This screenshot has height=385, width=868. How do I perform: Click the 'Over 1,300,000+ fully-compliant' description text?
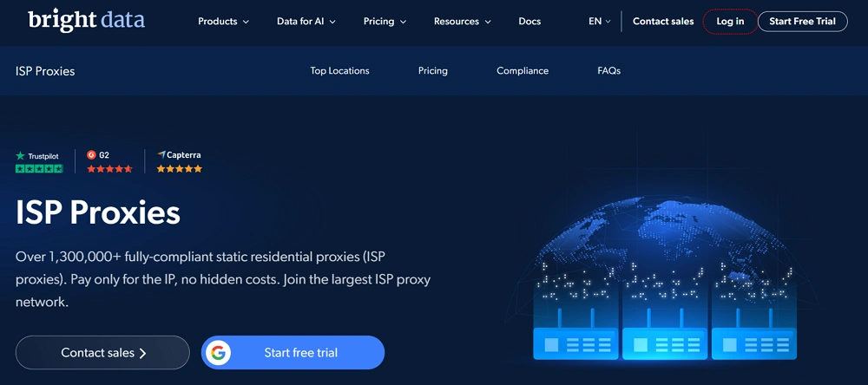(x=223, y=279)
